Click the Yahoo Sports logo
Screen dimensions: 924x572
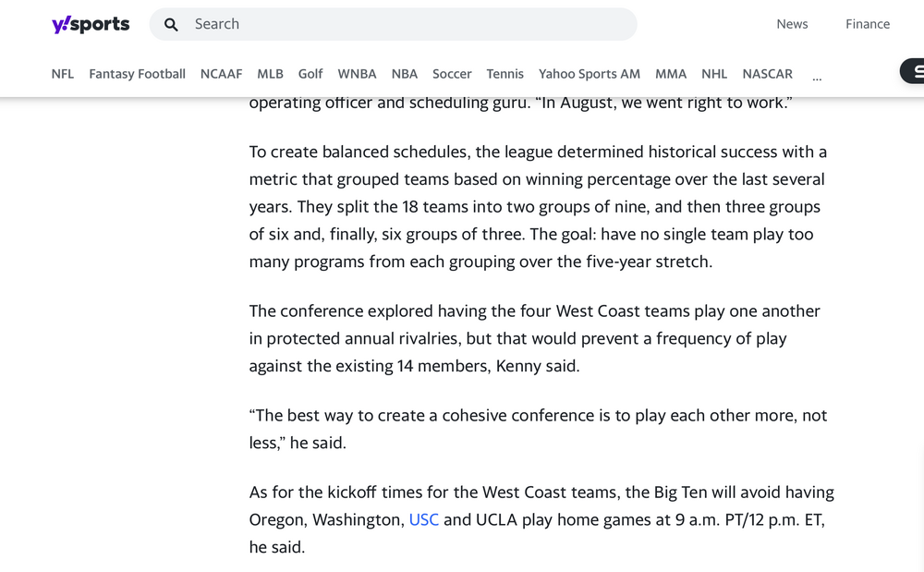(91, 25)
